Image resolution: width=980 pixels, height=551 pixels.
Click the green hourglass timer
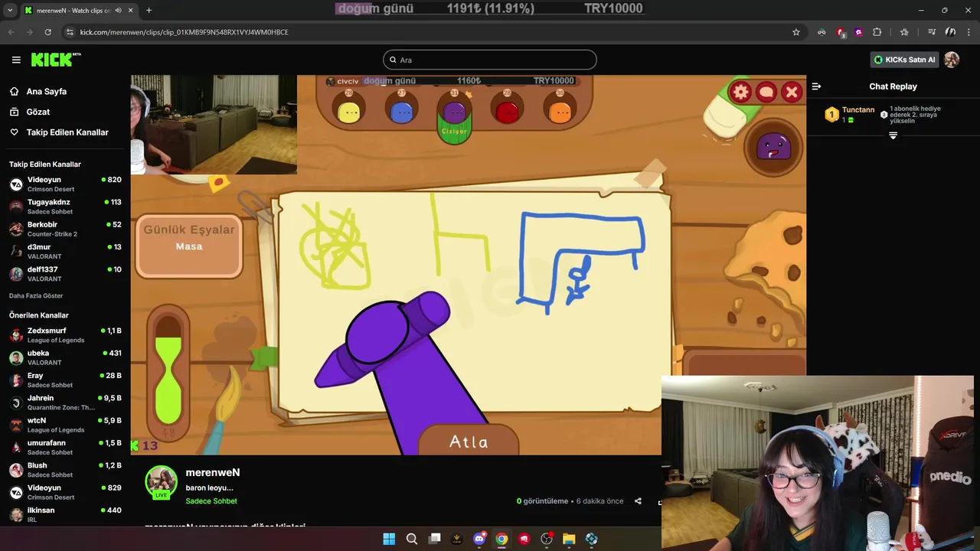pos(168,375)
